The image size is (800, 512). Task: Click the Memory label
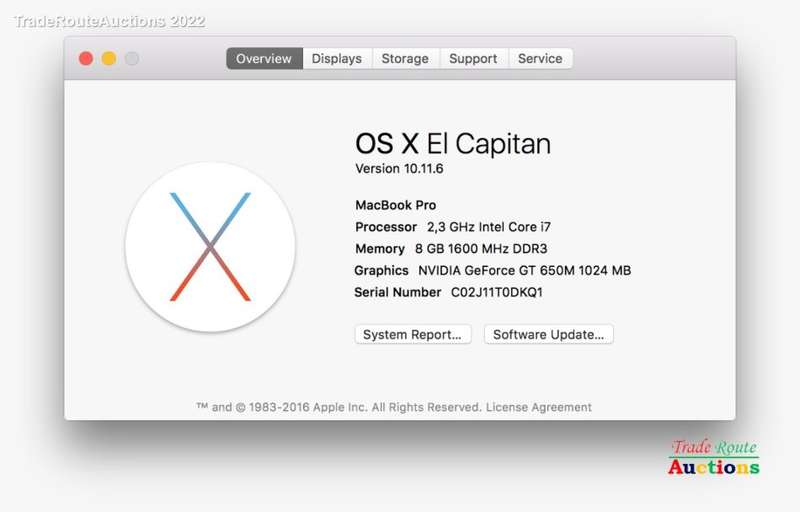point(380,249)
